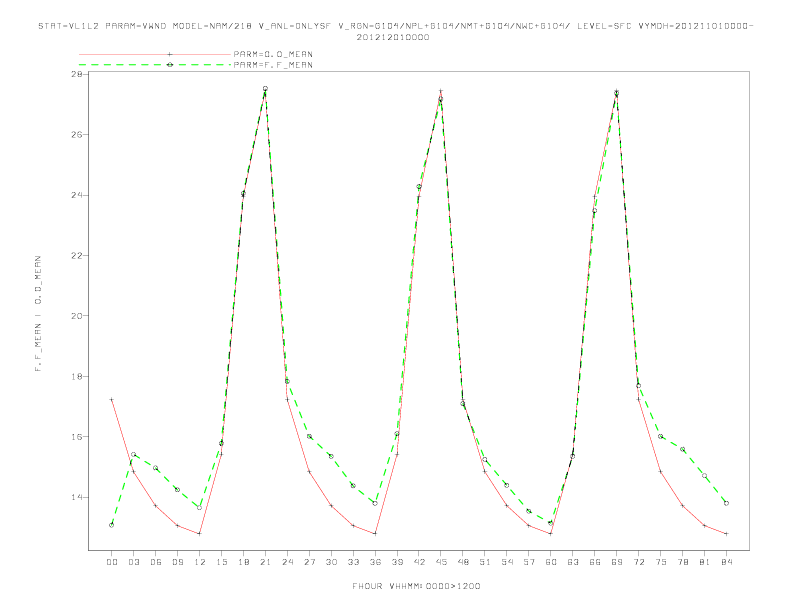Viewport: 792px width, 612px height.
Task: Click x-axis tick label 48
Action: pos(463,562)
